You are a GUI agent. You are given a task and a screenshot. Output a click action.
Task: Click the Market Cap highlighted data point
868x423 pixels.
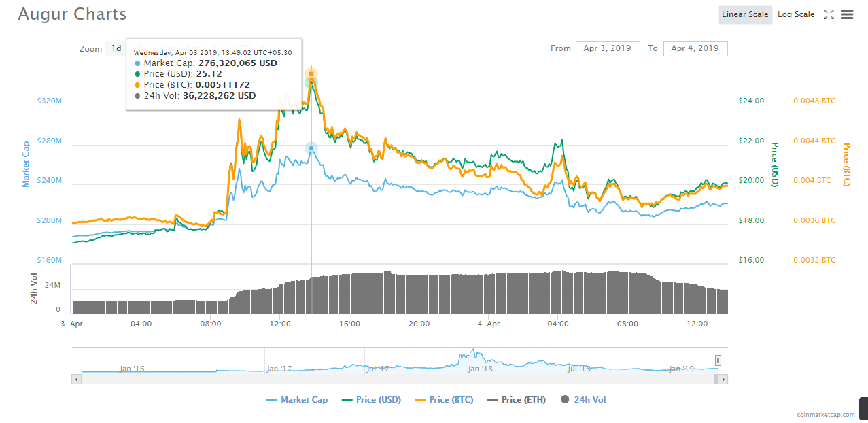(x=311, y=148)
